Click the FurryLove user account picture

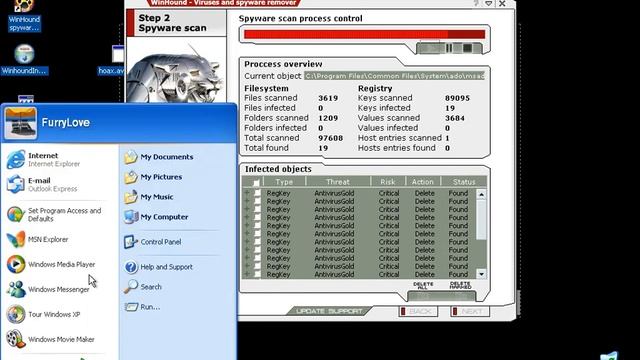coord(20,123)
